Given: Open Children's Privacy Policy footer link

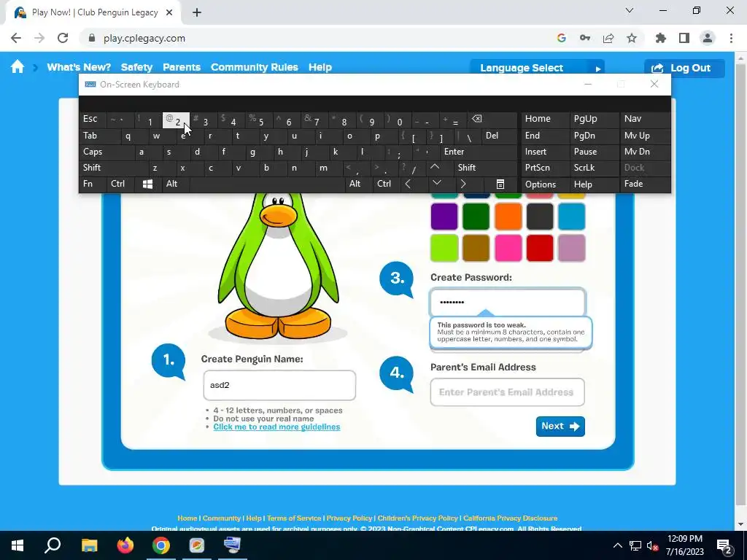Looking at the screenshot, I should (x=417, y=518).
